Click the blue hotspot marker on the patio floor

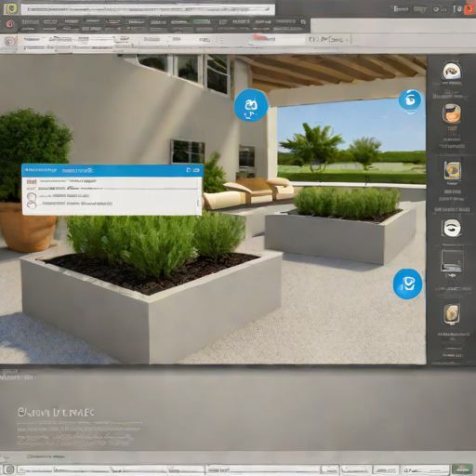407,284
